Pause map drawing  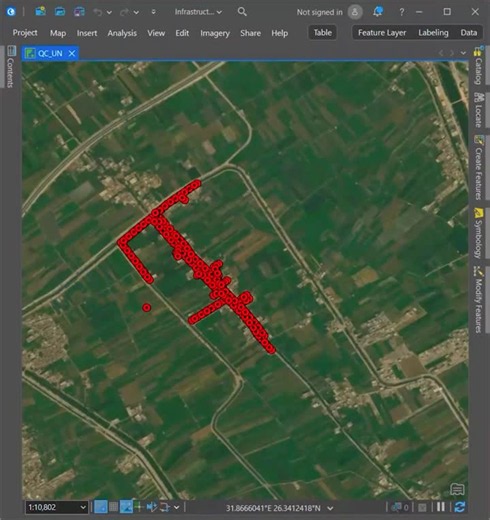point(441,507)
